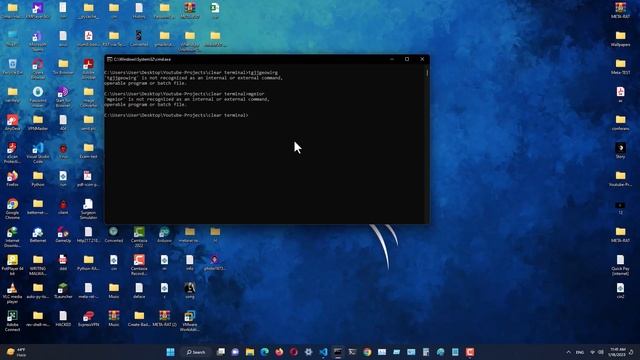Open Visual Studio Code desktop shortcut
Image resolution: width=640 pixels, height=360 pixels.
(x=38, y=153)
